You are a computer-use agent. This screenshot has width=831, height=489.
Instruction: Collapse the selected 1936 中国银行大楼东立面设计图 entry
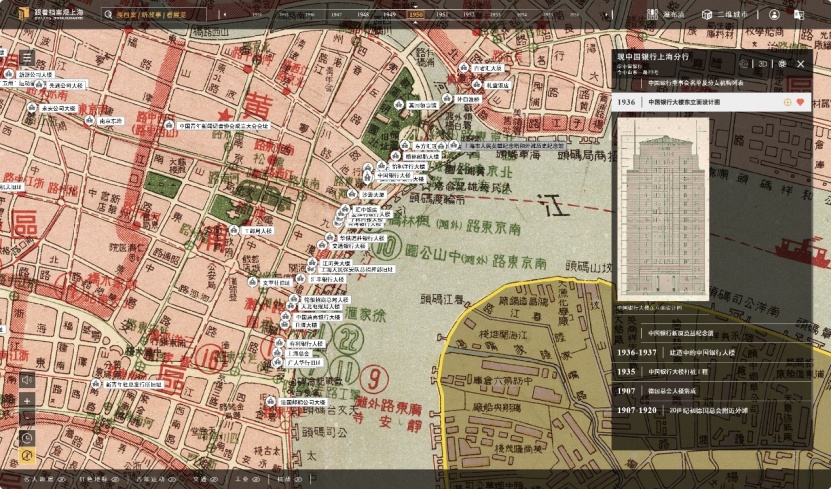point(711,102)
